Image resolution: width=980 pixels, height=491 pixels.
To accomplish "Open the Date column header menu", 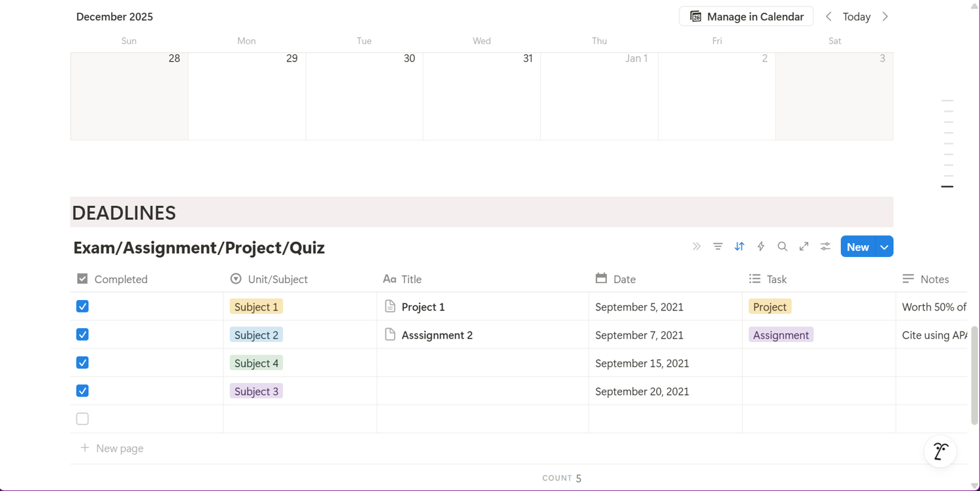I will click(665, 279).
